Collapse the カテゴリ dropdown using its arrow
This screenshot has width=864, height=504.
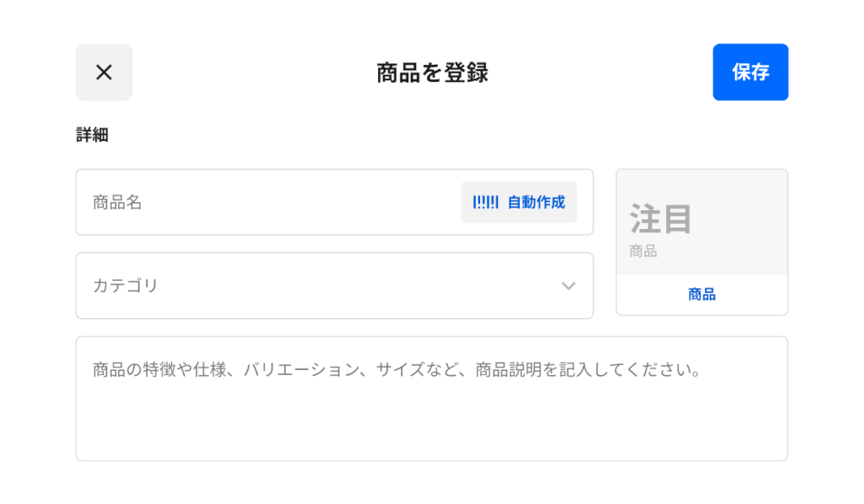[x=568, y=285]
